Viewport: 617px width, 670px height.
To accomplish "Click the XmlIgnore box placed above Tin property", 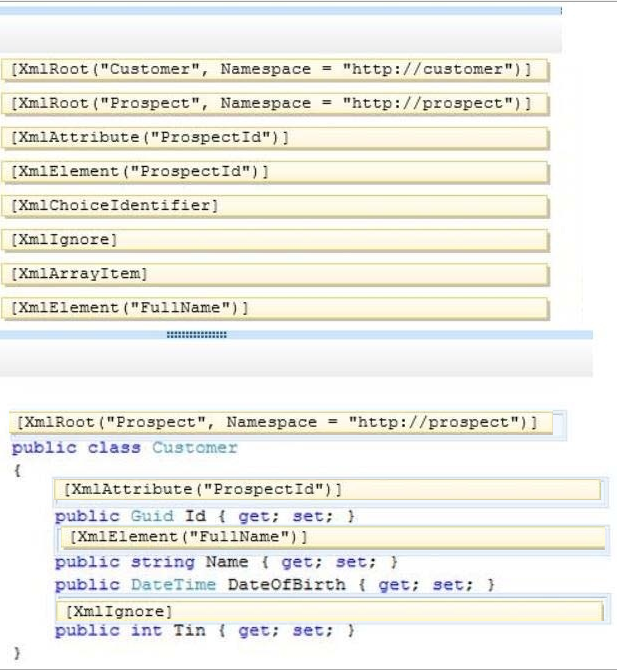I will (x=329, y=611).
